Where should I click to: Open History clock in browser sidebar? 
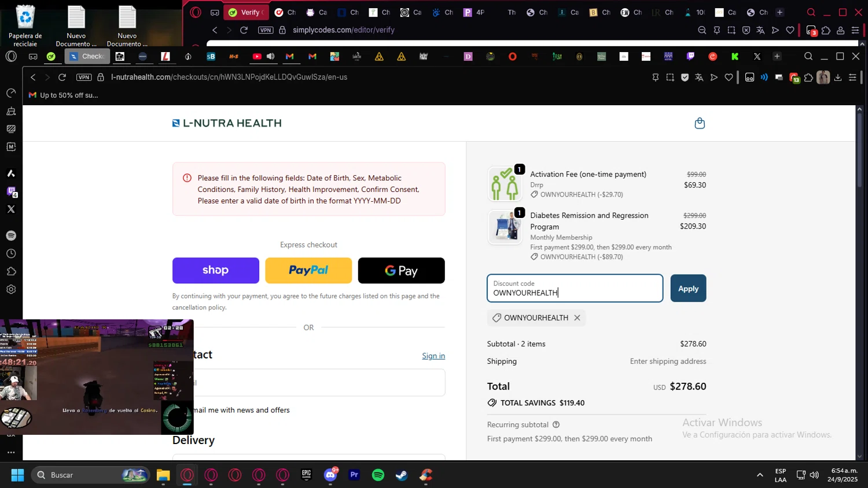pyautogui.click(x=11, y=254)
